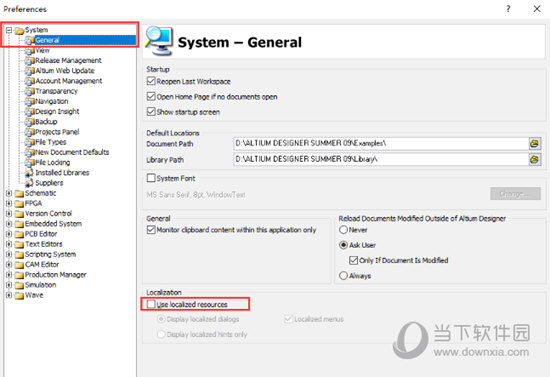
Task: Select Production Manager in the tree
Action: (x=55, y=275)
